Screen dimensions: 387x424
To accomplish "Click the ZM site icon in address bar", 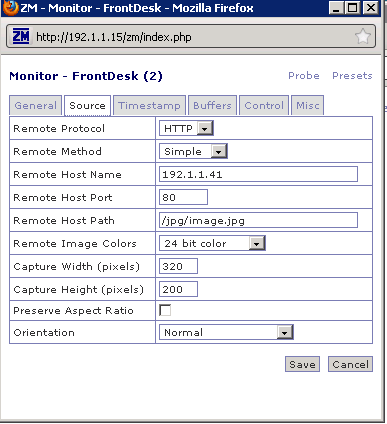I will (x=21, y=36).
